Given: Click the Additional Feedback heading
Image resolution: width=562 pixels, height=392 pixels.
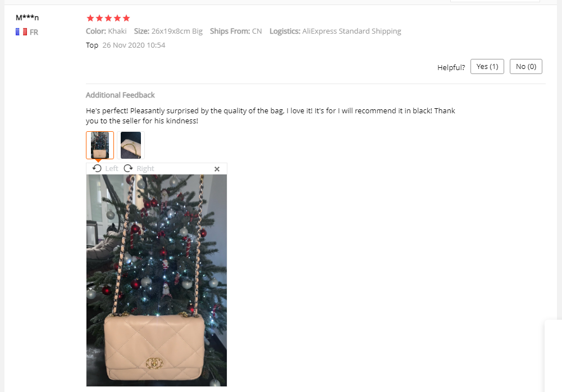Looking at the screenshot, I should tap(120, 95).
